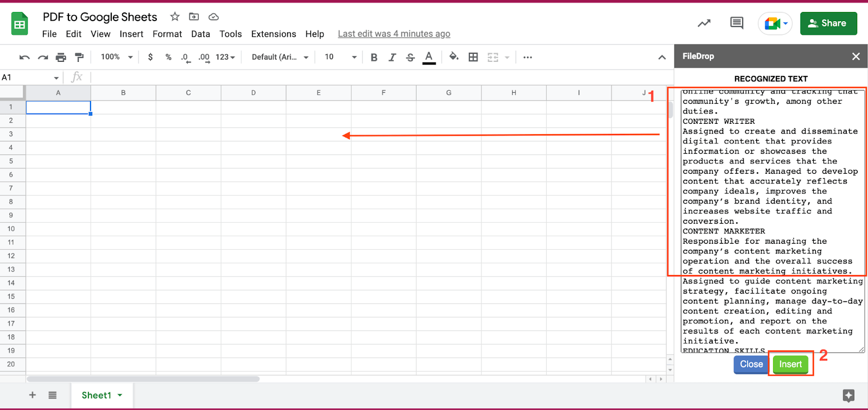The image size is (868, 410).
Task: Open the font size 10 dropdown
Action: (341, 57)
